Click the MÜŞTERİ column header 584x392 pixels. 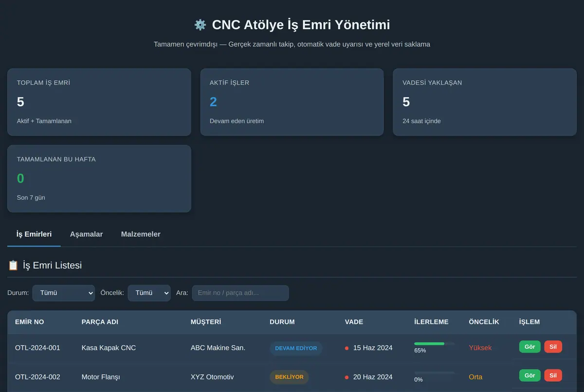pos(206,322)
